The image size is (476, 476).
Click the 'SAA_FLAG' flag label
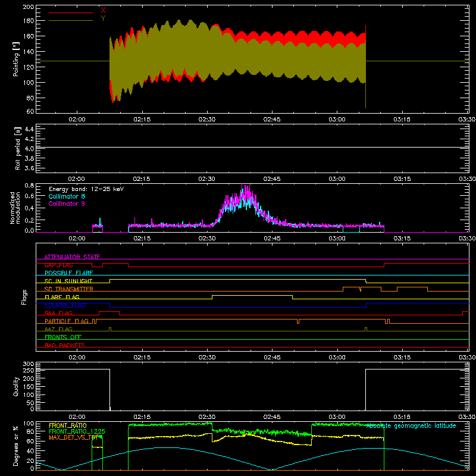[58, 313]
